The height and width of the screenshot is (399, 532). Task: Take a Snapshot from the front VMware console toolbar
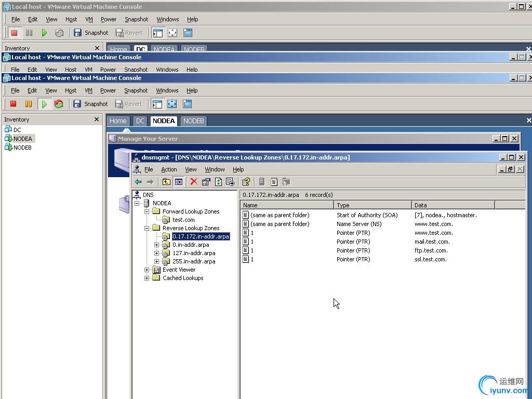(90, 104)
